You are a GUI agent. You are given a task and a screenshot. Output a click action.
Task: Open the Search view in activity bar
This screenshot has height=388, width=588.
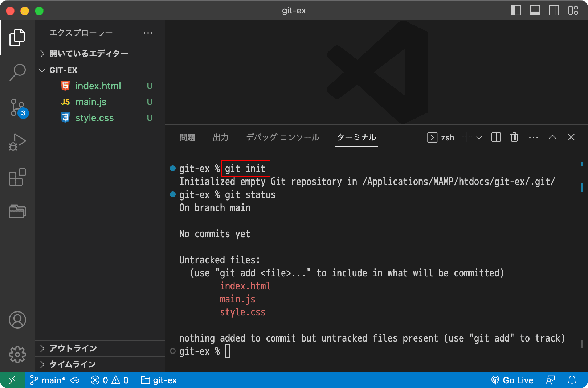(x=17, y=72)
